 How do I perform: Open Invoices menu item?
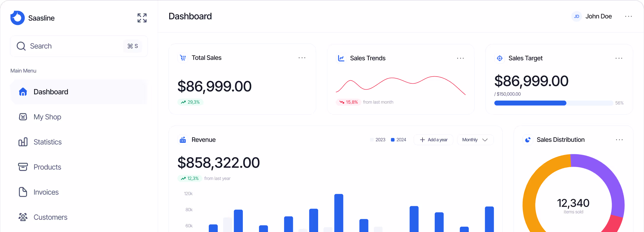79,192
